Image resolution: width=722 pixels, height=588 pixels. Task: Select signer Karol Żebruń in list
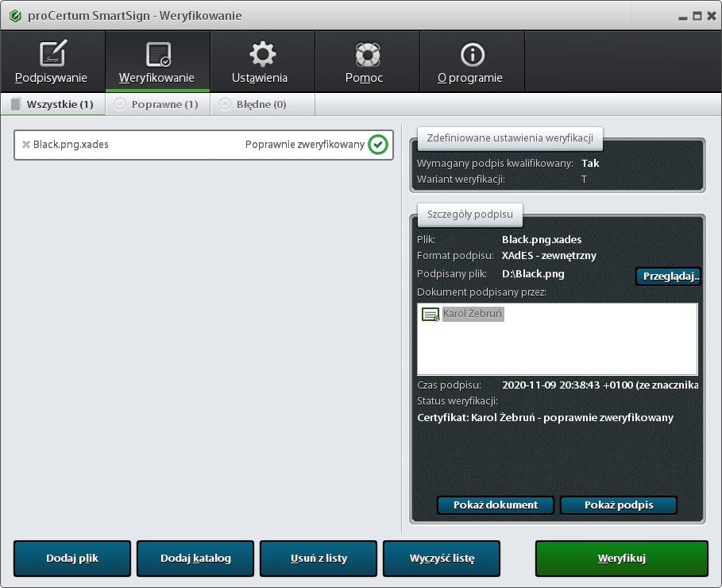pos(473,314)
